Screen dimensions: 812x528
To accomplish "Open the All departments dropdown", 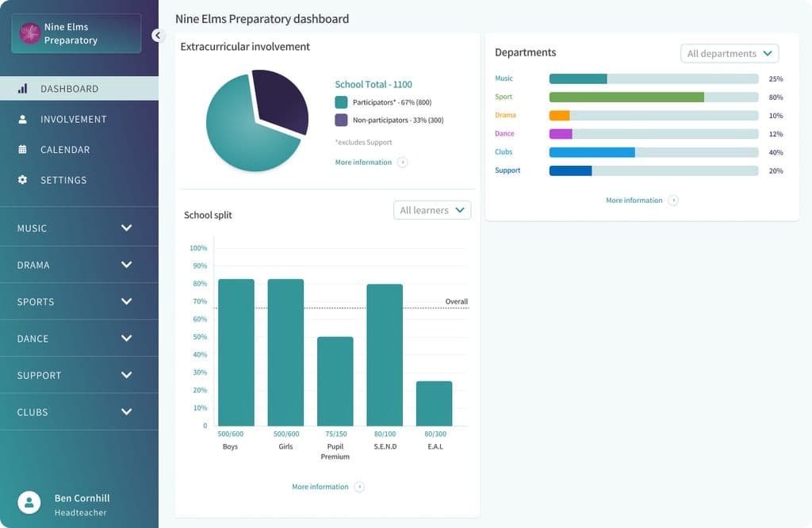I will click(730, 53).
